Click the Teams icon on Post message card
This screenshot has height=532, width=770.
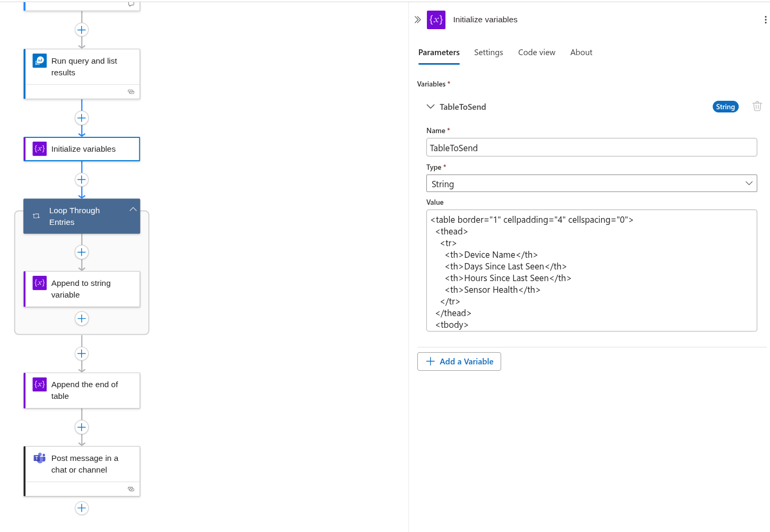[x=40, y=458]
